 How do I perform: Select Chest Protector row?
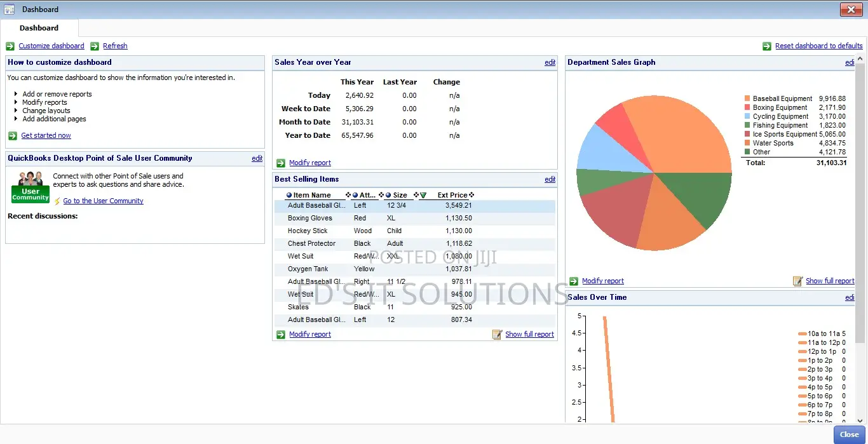pos(415,243)
